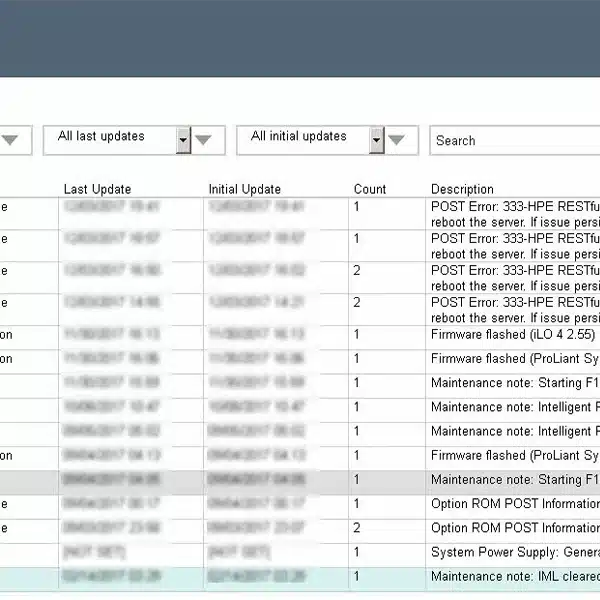Click the gray triangle beside All last updates
600x600 pixels.
tap(204, 141)
